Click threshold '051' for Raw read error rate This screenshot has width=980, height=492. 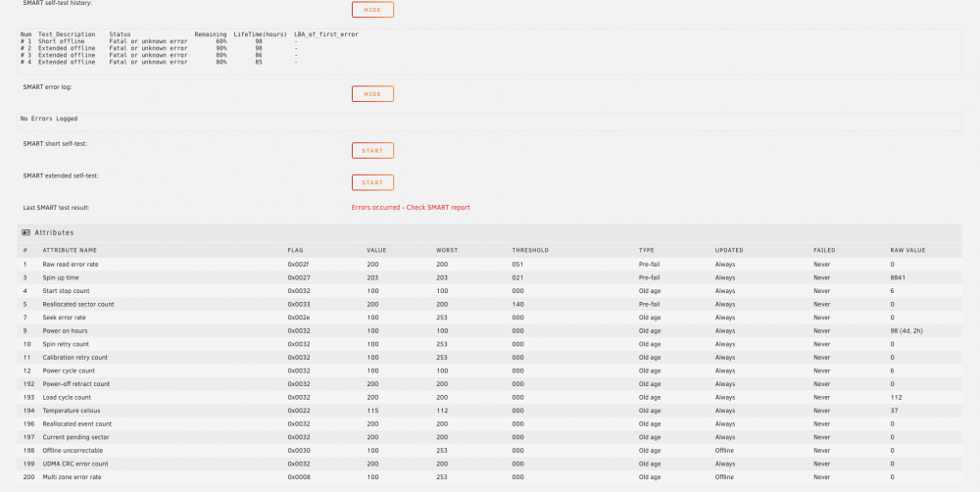pyautogui.click(x=517, y=265)
